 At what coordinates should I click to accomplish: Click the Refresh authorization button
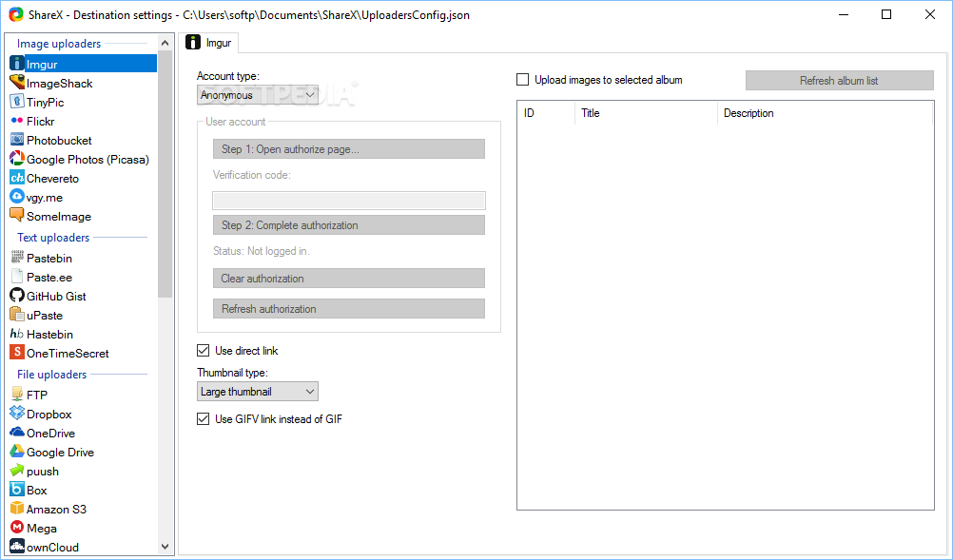point(349,309)
